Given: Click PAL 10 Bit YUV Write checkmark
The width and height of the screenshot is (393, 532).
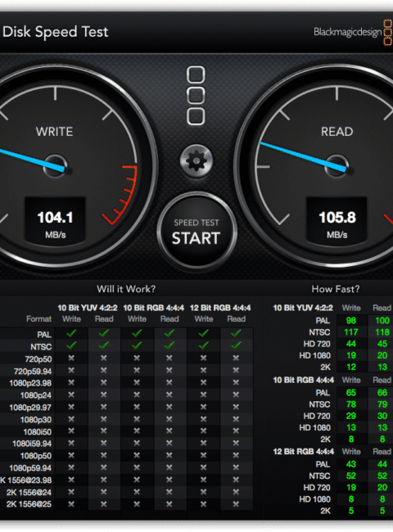Looking at the screenshot, I should tap(71, 333).
